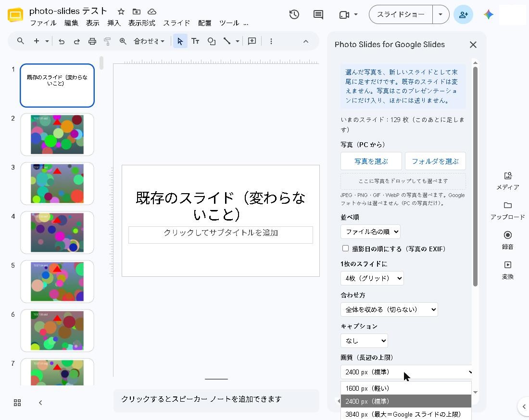Image resolution: width=529 pixels, height=420 pixels.
Task: Start the スライドショー button
Action: 401,14
